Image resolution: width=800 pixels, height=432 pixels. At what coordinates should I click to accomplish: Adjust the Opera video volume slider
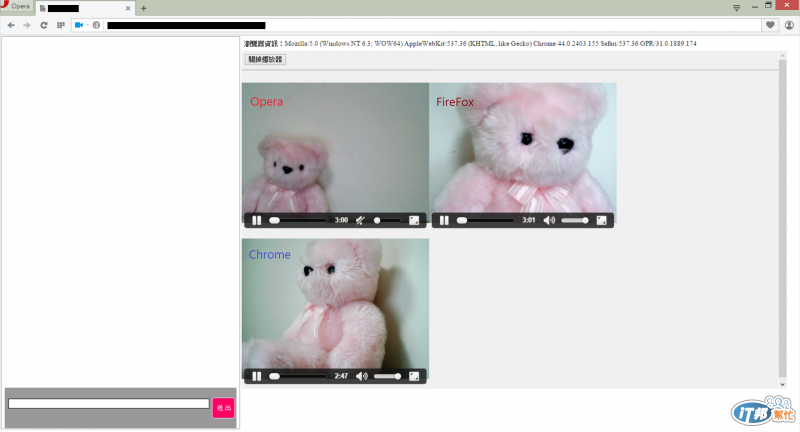tap(387, 220)
